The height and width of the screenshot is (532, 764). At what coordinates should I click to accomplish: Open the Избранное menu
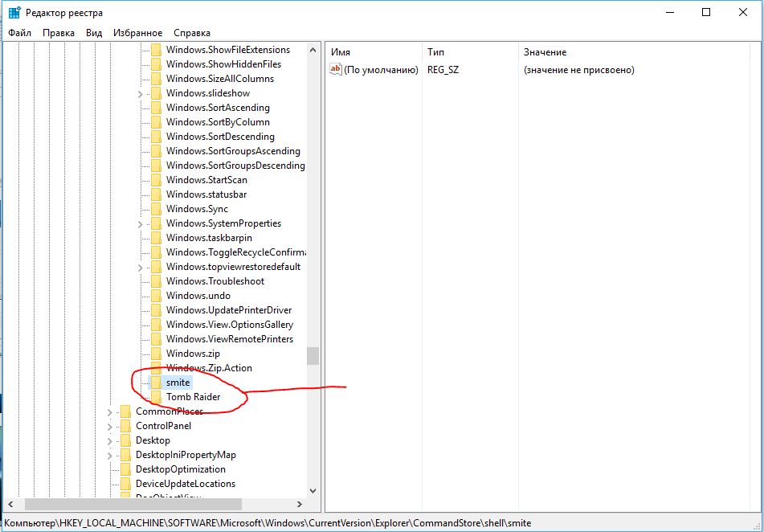tap(137, 33)
